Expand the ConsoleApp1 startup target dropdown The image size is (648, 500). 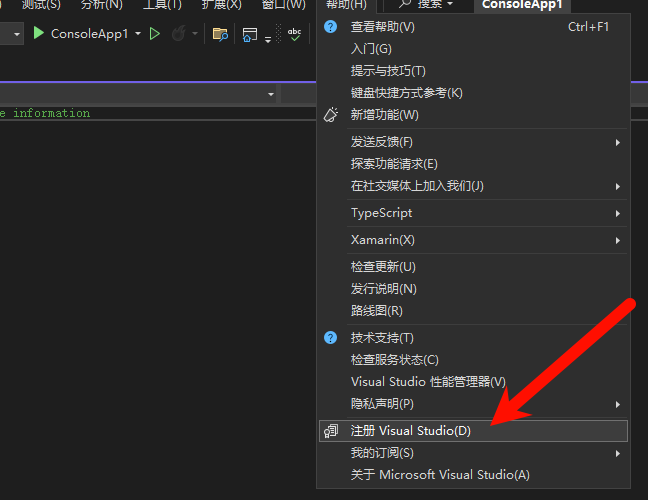coord(138,33)
